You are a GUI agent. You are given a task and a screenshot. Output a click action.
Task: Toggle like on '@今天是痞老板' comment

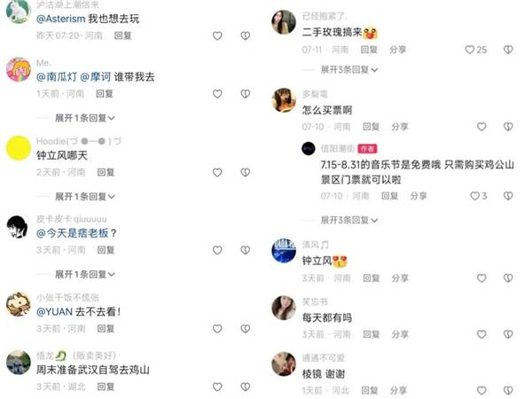(217, 250)
